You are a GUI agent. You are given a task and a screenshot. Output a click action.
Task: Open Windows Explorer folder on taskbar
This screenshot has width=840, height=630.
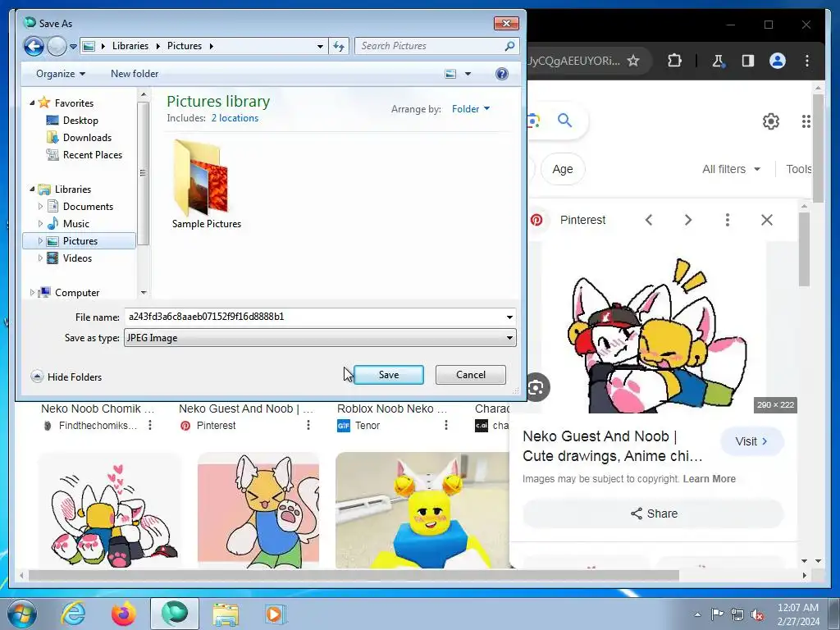(226, 614)
